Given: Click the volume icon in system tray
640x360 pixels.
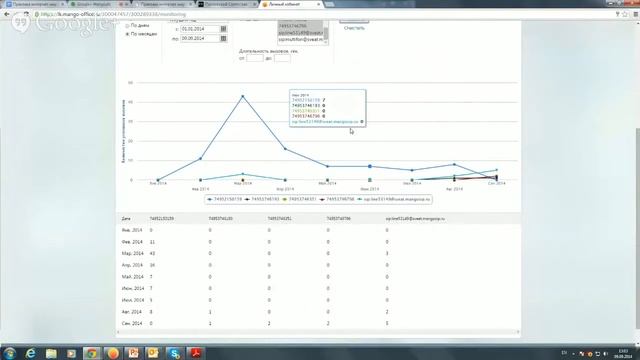Looking at the screenshot, I should coord(606,353).
